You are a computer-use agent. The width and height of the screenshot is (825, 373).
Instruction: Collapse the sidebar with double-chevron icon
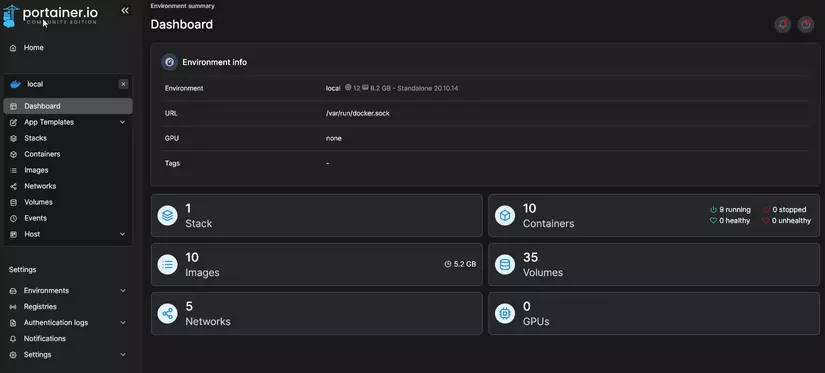pos(125,11)
